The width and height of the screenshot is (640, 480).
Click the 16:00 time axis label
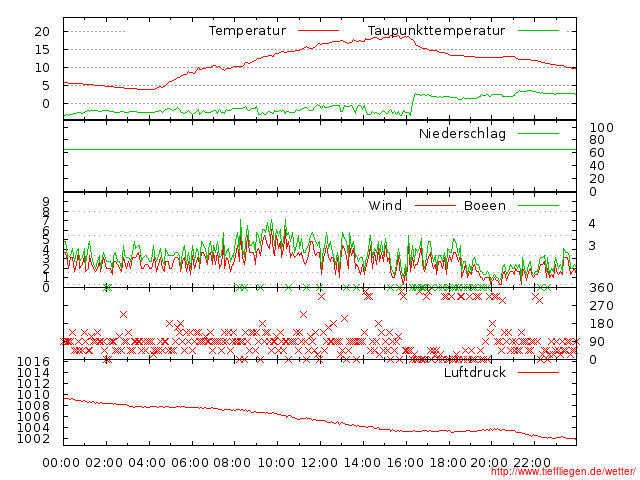(x=405, y=463)
